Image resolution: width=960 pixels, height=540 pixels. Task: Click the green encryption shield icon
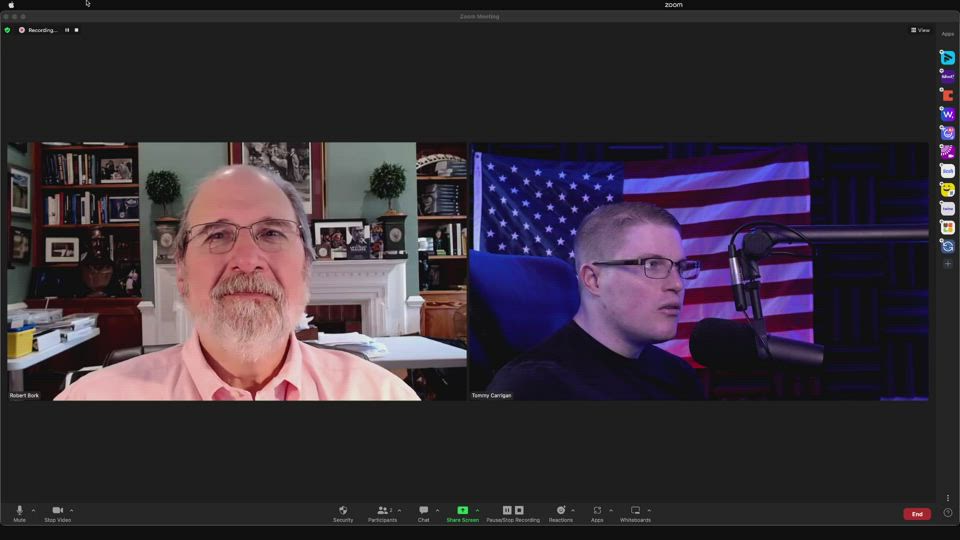(8, 30)
